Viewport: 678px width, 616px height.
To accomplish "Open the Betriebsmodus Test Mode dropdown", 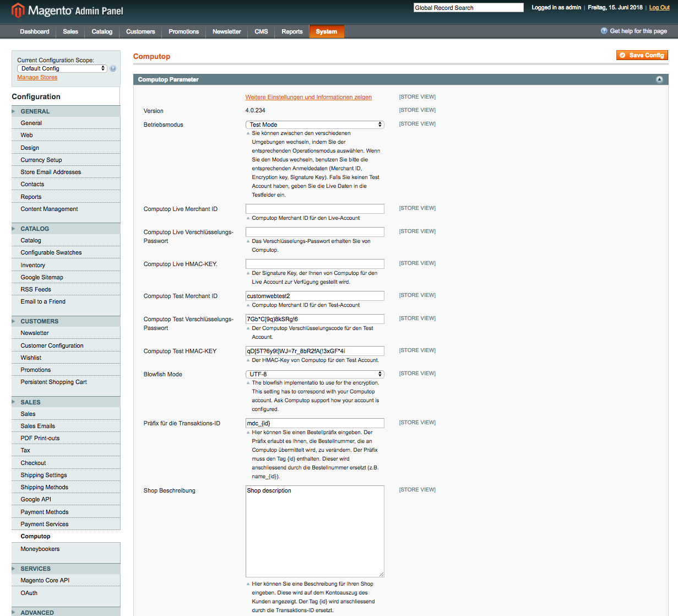I will pyautogui.click(x=314, y=125).
